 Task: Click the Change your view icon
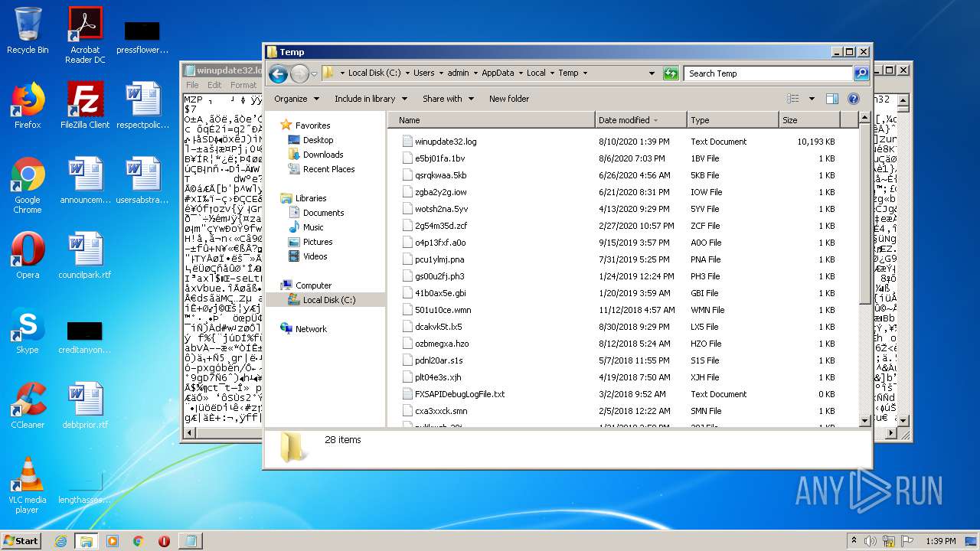point(793,99)
